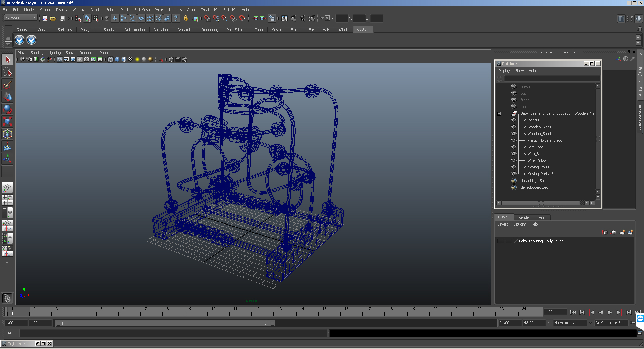This screenshot has height=349, width=644.
Task: Expand the selection mask menu arrow
Action: [x=107, y=18]
